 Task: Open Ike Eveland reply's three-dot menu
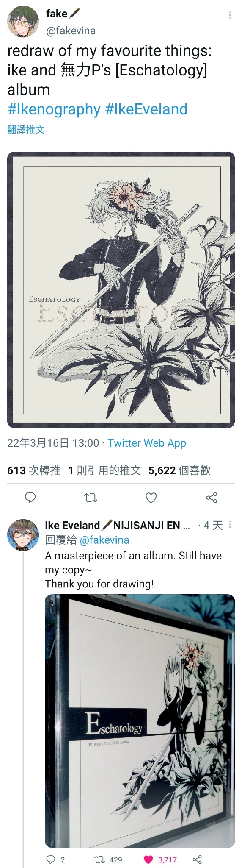[230, 525]
